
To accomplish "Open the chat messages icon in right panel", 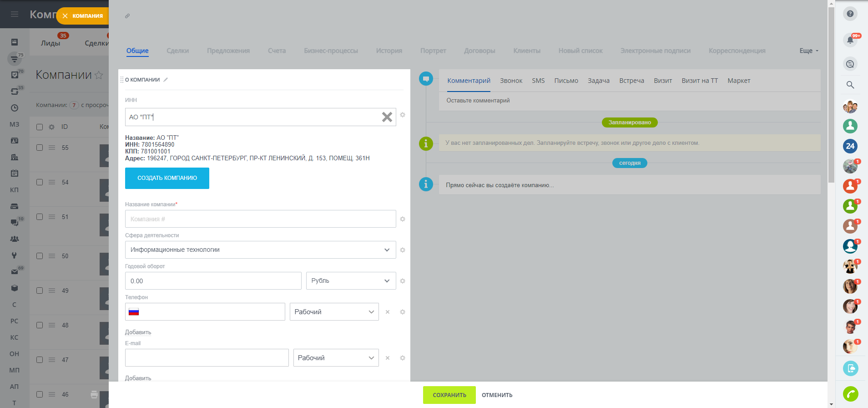I will click(x=850, y=64).
